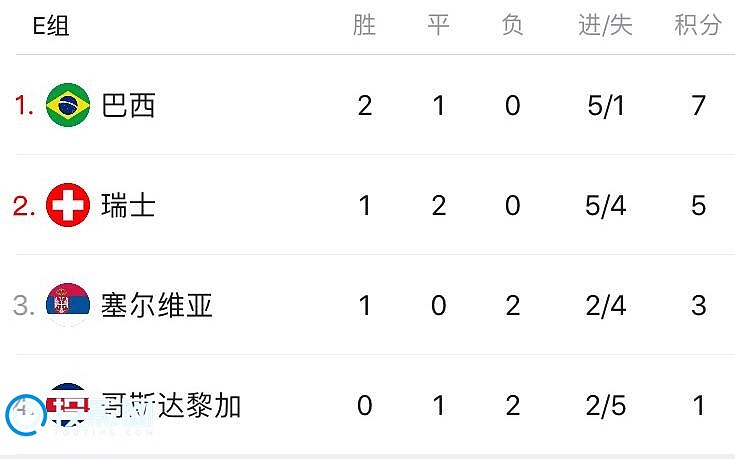Click Serbia's 2/4 goals value
This screenshot has width=735, height=459.
click(x=605, y=305)
